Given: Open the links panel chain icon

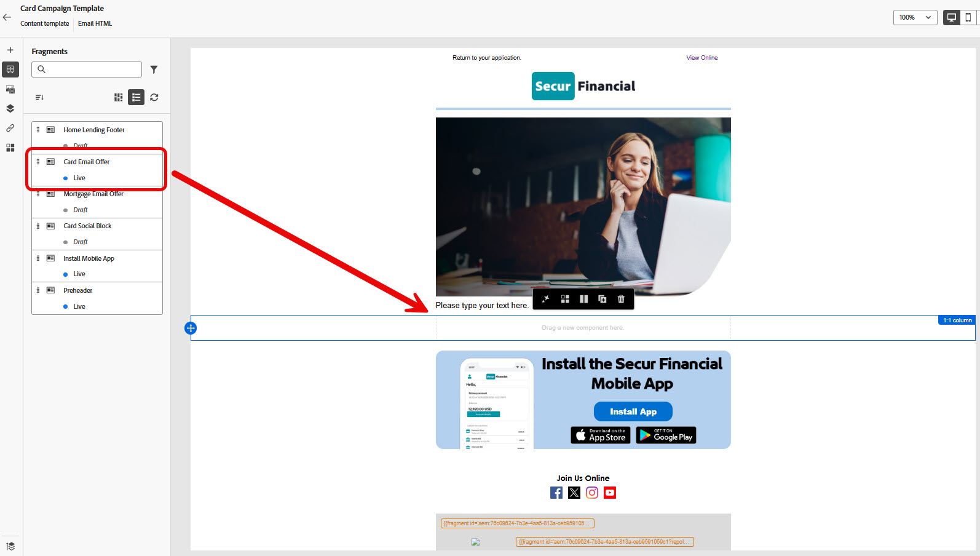Looking at the screenshot, I should 10,129.
